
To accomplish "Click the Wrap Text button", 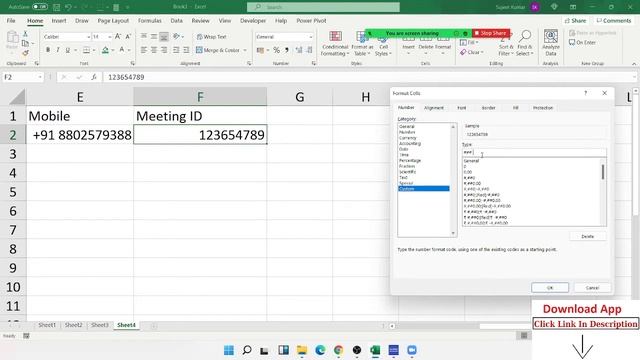I will pyautogui.click(x=211, y=37).
